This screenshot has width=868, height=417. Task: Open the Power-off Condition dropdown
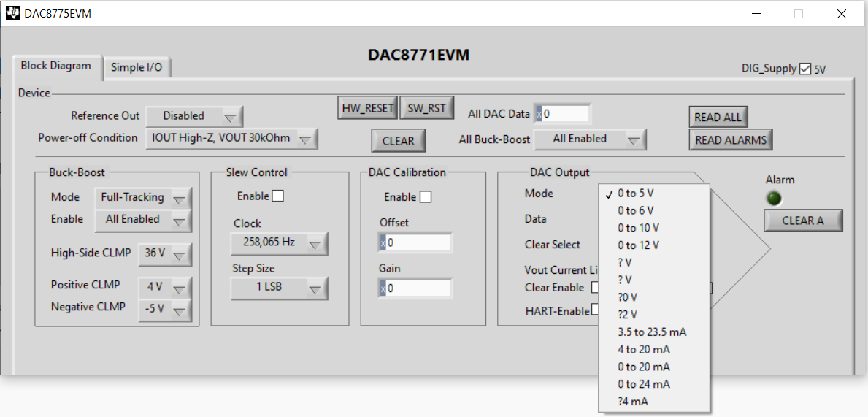point(232,139)
